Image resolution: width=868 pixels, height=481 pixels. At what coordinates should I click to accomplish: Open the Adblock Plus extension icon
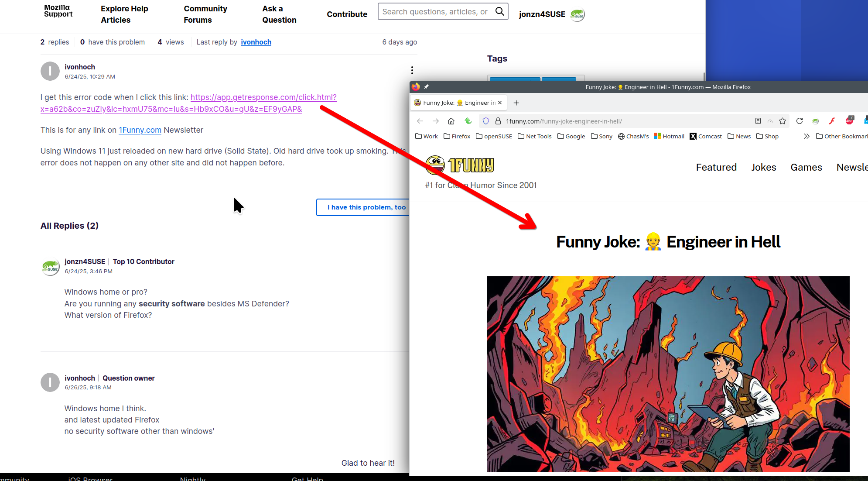click(849, 120)
